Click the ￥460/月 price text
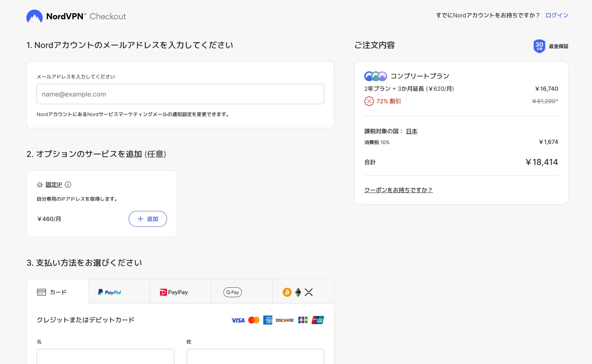 click(49, 219)
